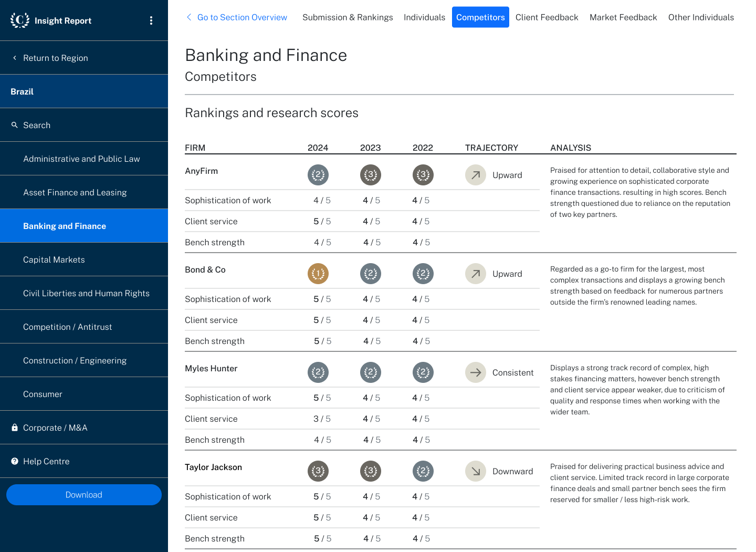Click the Brazil region entry in sidebar
756x552 pixels.
pyautogui.click(x=22, y=91)
